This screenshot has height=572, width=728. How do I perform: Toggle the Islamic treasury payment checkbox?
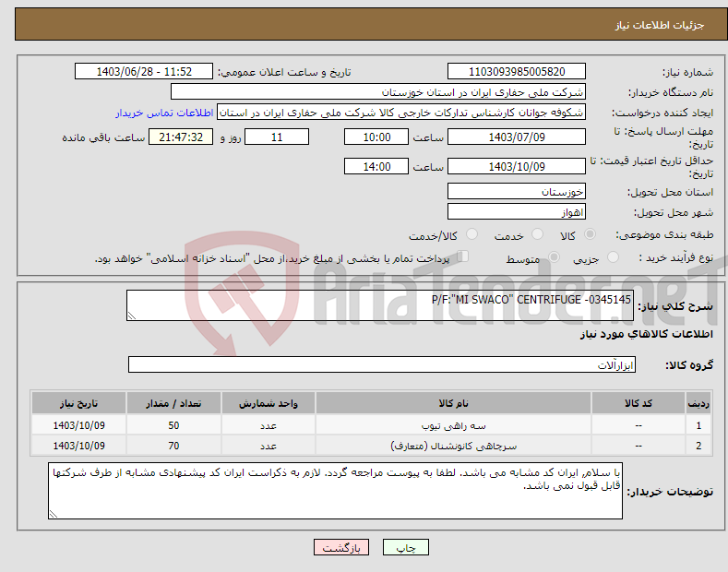pyautogui.click(x=463, y=256)
